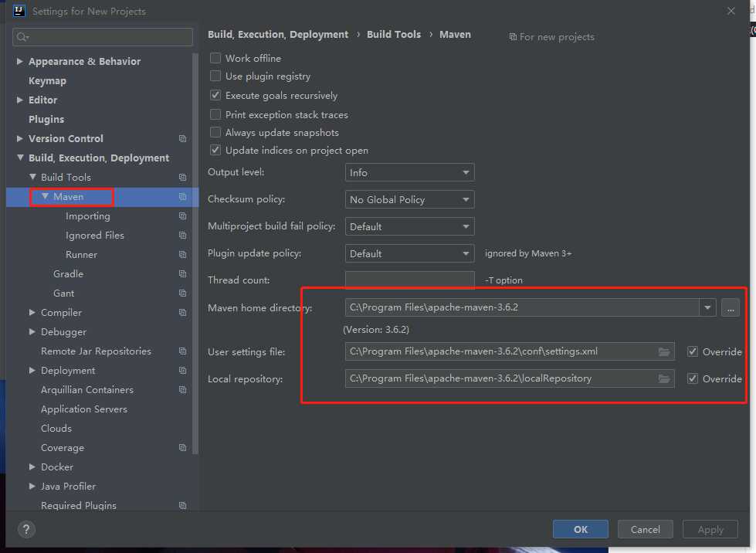Toggle Override for Local repository
This screenshot has width=756, height=553.
pos(693,379)
